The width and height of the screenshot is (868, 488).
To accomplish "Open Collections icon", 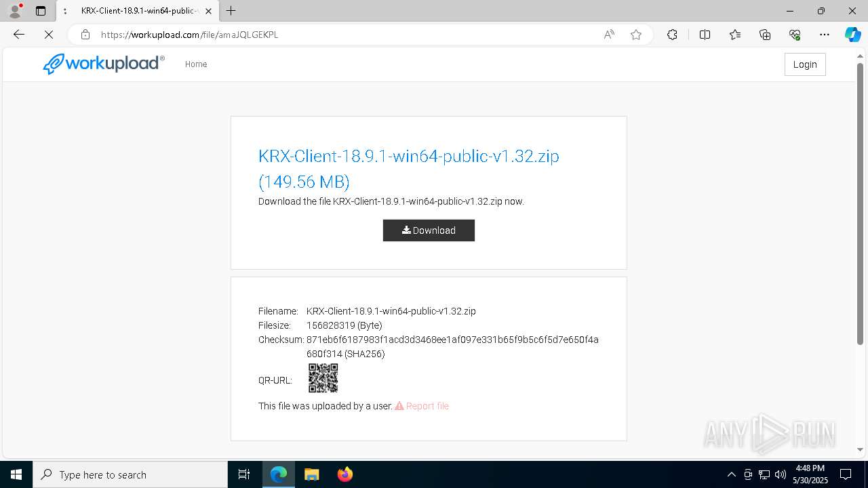I will (x=765, y=35).
